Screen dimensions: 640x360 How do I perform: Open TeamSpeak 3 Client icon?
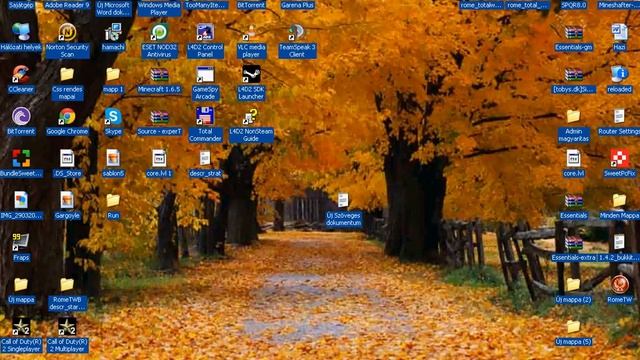point(297,33)
